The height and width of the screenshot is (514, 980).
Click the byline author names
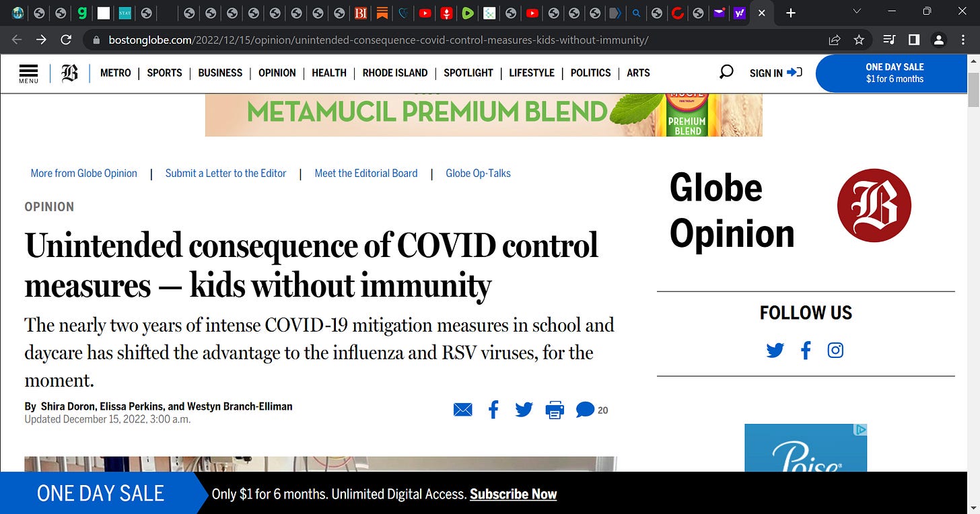tap(166, 406)
